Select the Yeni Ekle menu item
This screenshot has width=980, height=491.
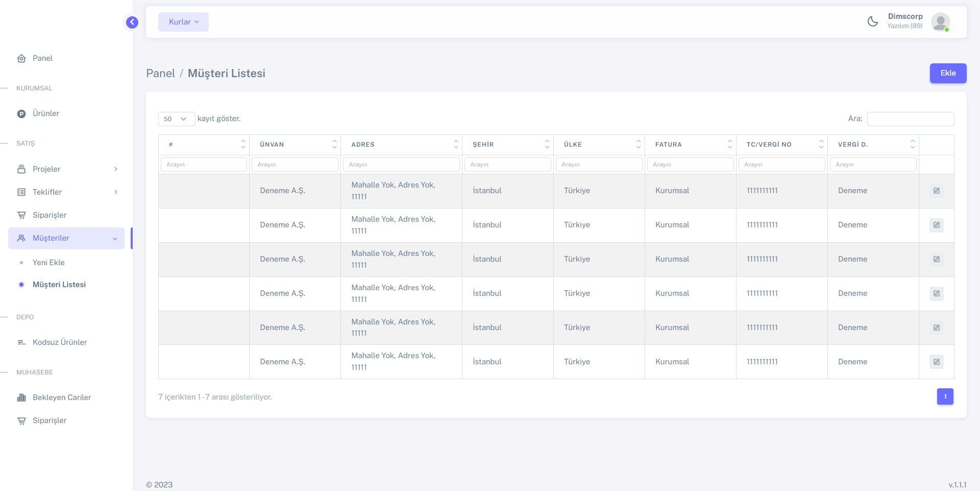[48, 263]
